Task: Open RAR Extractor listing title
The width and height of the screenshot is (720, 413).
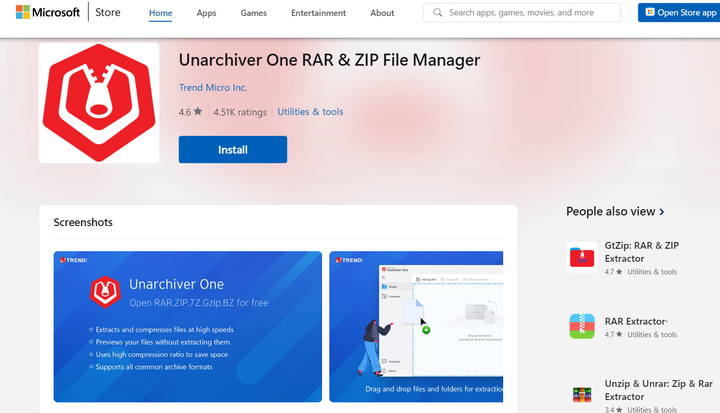Action: (x=636, y=321)
